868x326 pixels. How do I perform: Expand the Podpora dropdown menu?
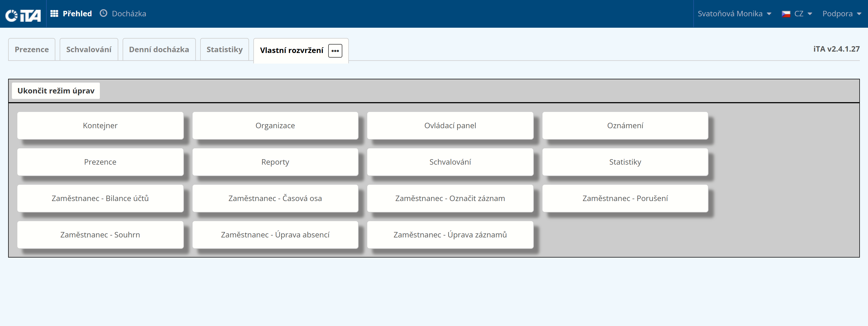click(842, 14)
